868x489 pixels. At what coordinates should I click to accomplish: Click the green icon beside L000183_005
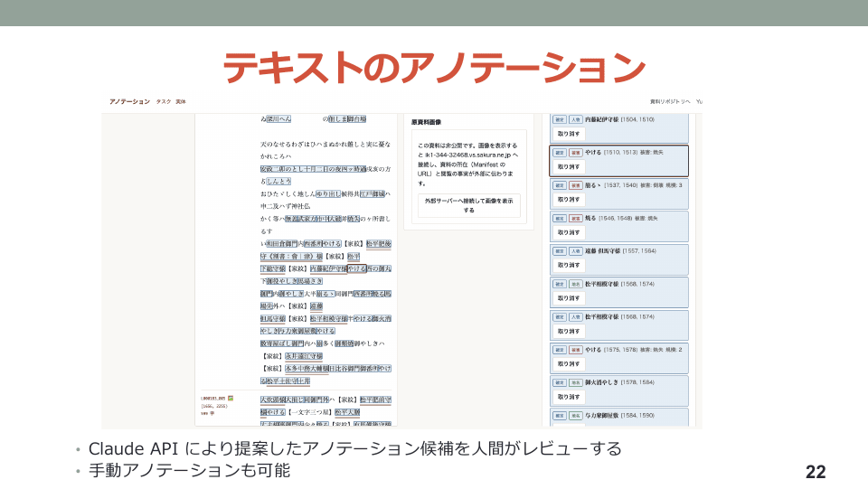pyautogui.click(x=231, y=399)
